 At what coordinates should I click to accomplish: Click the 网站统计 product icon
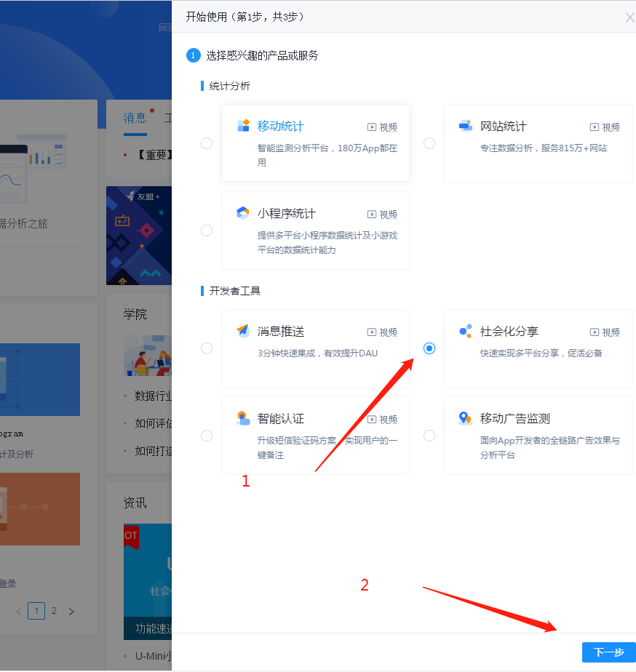[466, 126]
